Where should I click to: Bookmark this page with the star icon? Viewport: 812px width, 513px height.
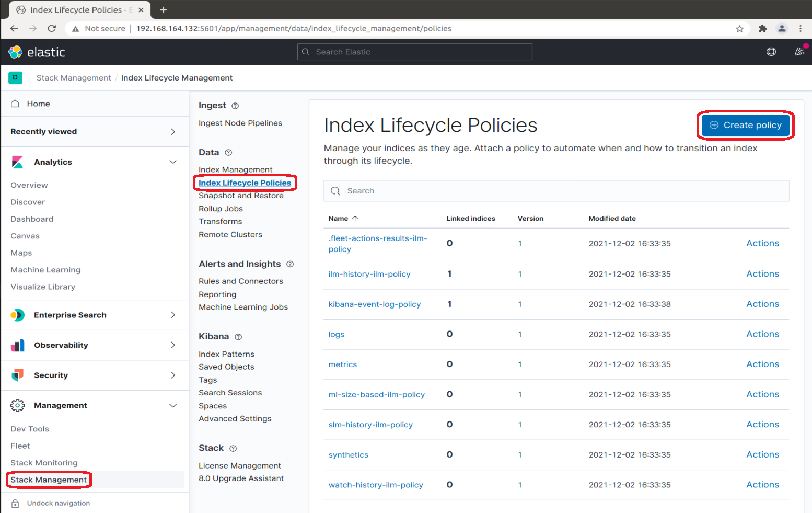coord(739,29)
